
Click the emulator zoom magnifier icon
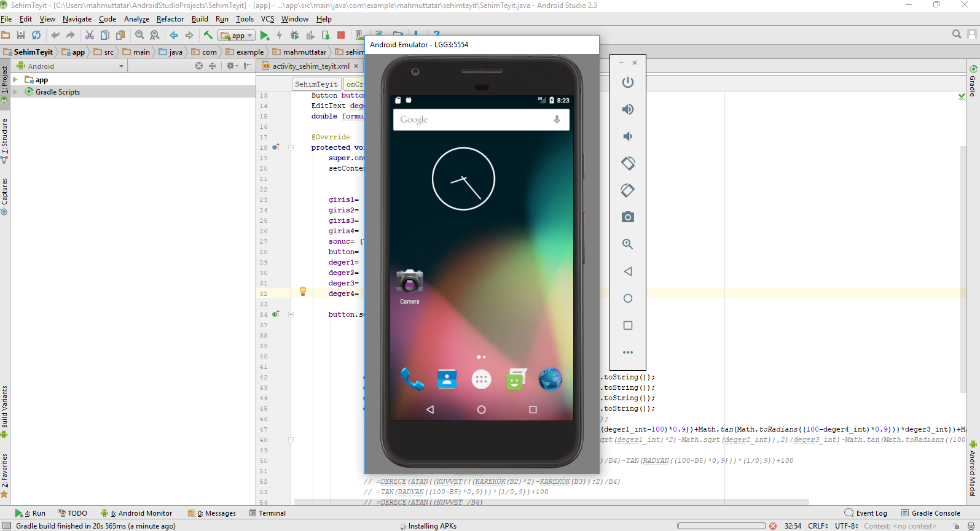[627, 244]
